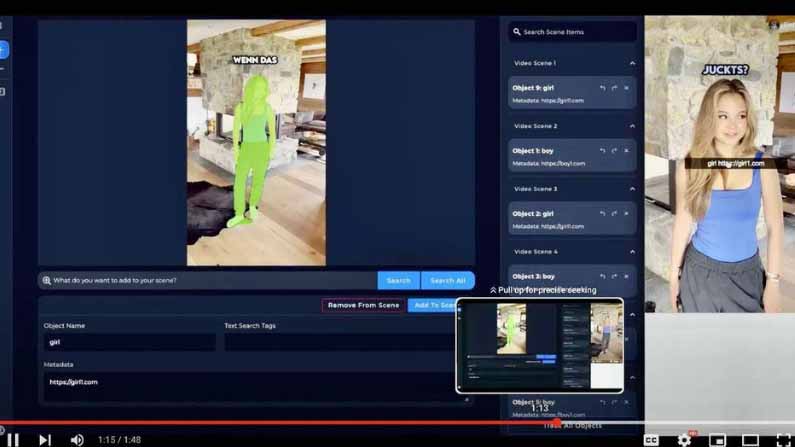
Task: Collapse the Video Scene 3 section
Action: point(632,189)
